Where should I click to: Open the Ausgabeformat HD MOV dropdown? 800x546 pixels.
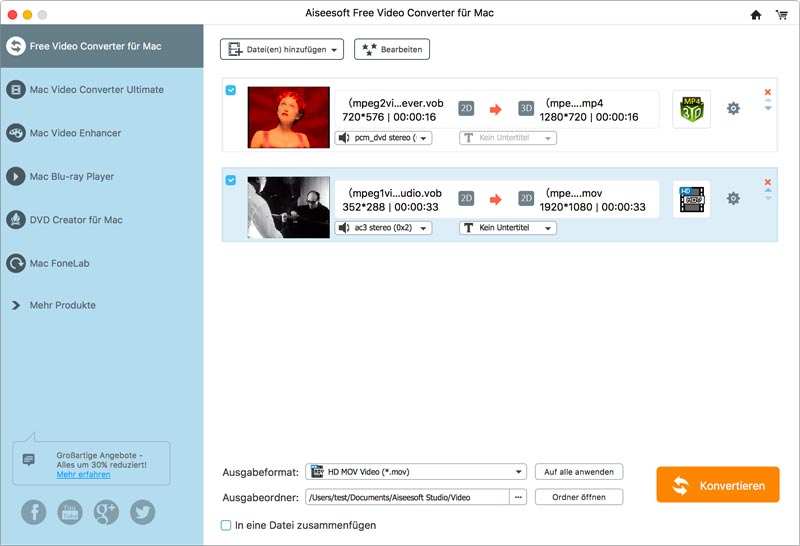point(416,472)
